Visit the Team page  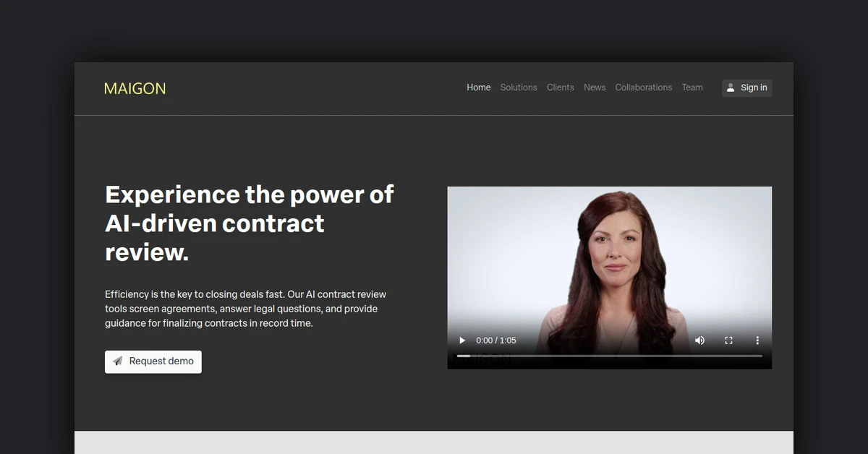click(692, 87)
